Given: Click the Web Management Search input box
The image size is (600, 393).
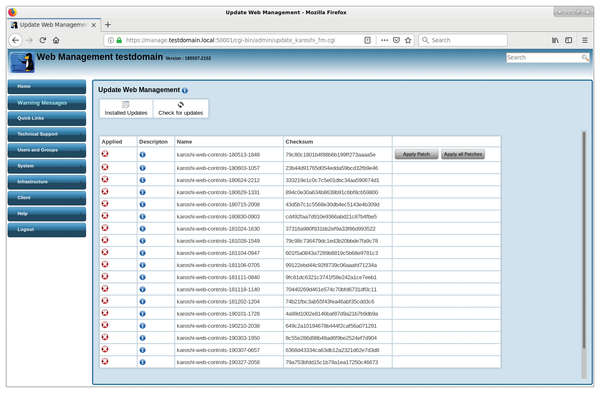Looking at the screenshot, I should click(543, 57).
